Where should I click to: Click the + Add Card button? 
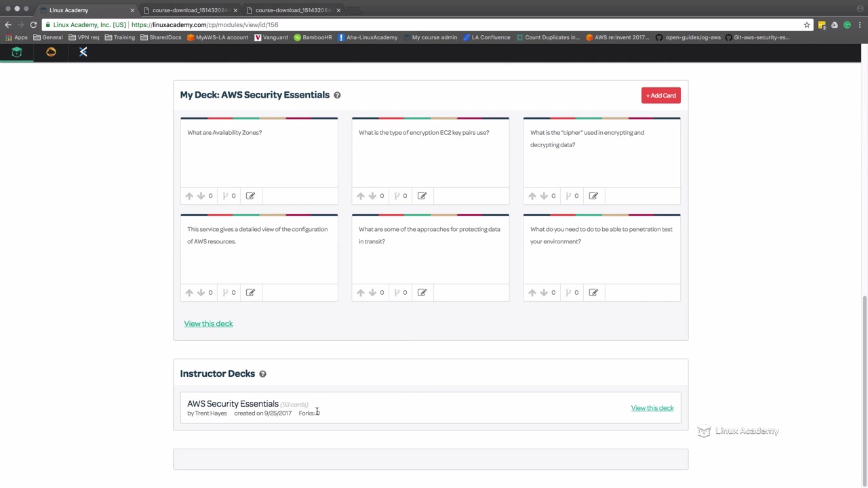661,96
